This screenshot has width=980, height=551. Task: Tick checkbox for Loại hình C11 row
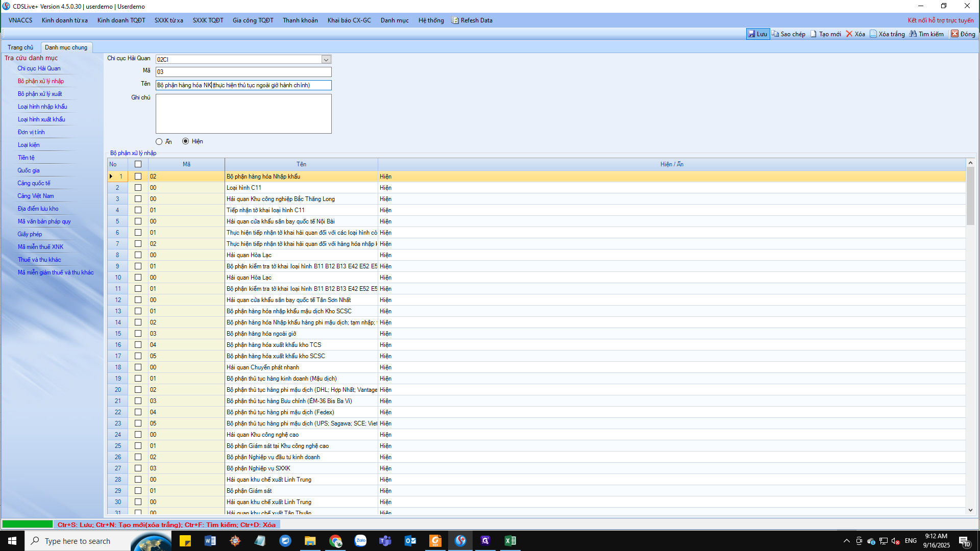click(138, 188)
